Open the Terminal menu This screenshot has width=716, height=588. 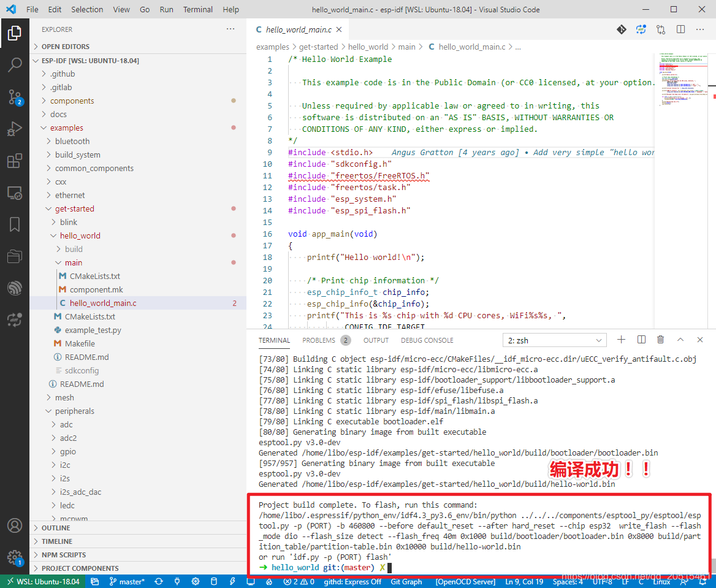[198, 9]
